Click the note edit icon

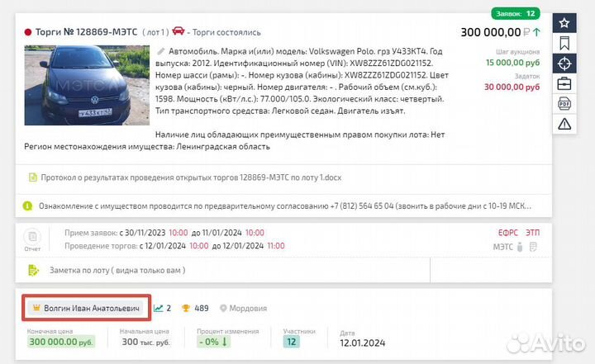tap(33, 271)
